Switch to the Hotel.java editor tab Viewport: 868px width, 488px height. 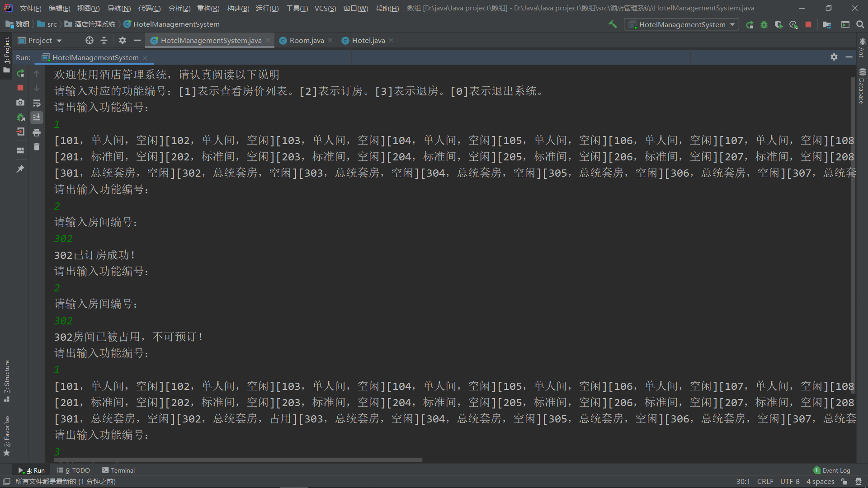click(x=368, y=41)
